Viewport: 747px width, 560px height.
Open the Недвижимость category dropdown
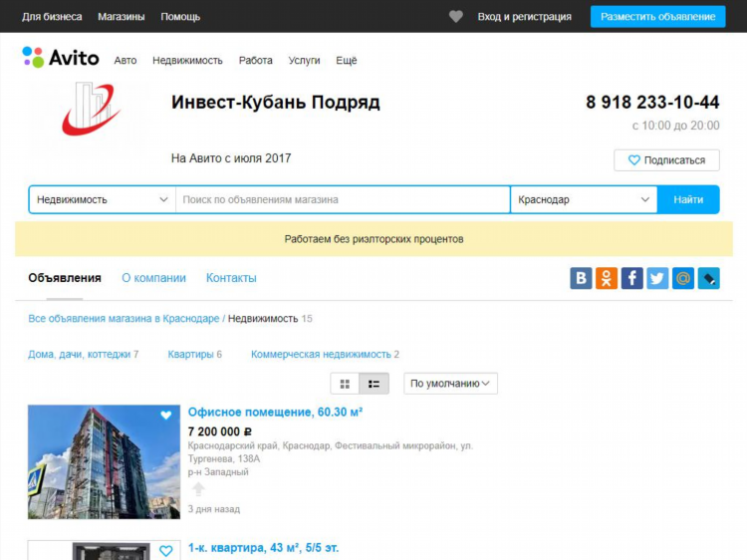coord(102,199)
